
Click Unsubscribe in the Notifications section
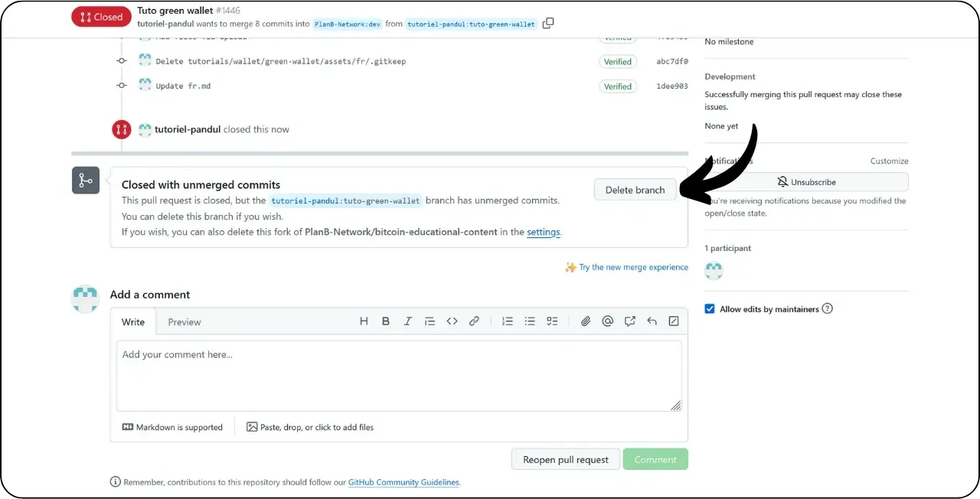[x=806, y=182]
